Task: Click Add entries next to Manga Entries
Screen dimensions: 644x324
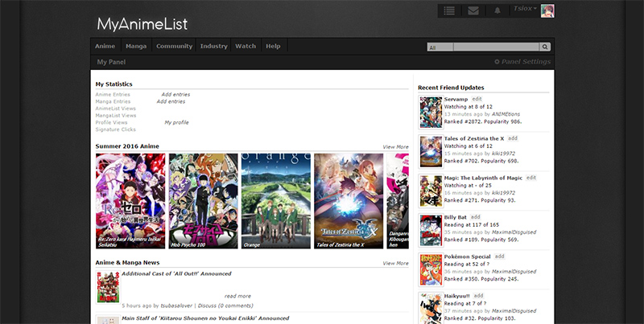Action: (x=171, y=102)
